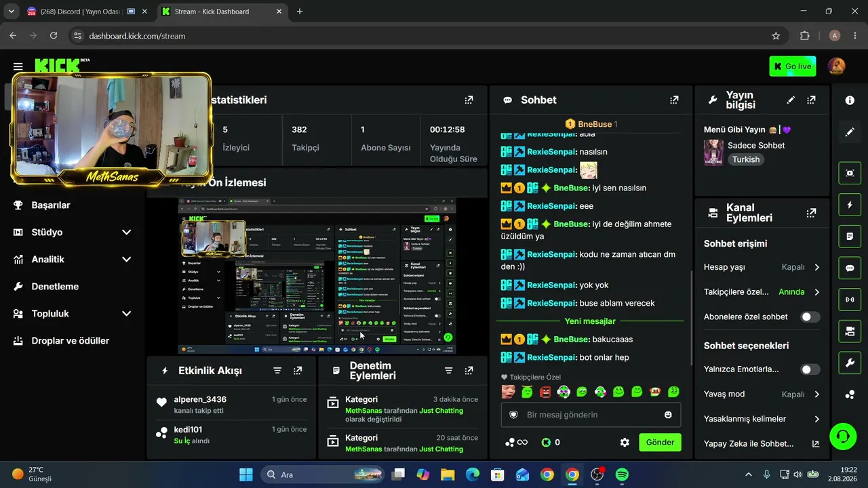Click the stream preview thumbnail
The height and width of the screenshot is (488, 868).
[x=317, y=276]
